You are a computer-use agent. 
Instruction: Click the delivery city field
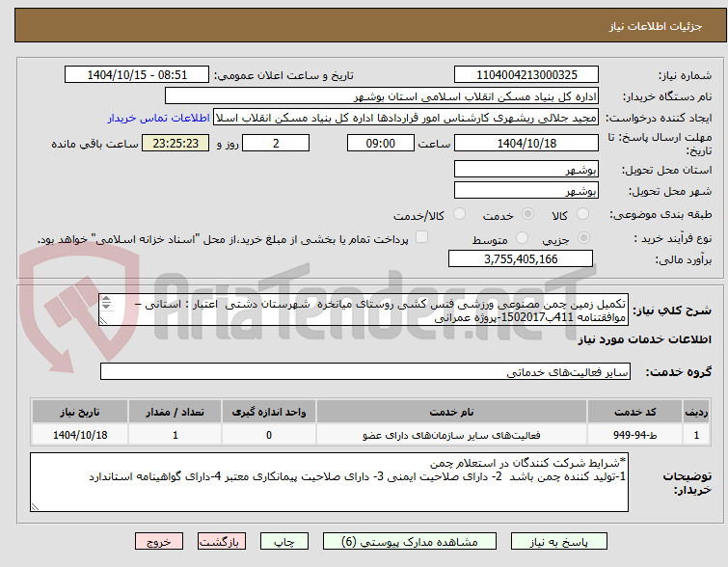point(526,190)
